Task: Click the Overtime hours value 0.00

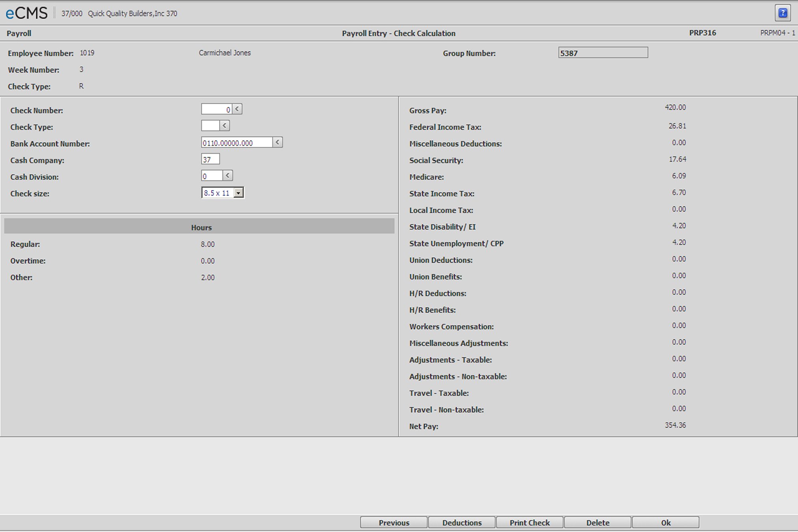Action: point(208,261)
